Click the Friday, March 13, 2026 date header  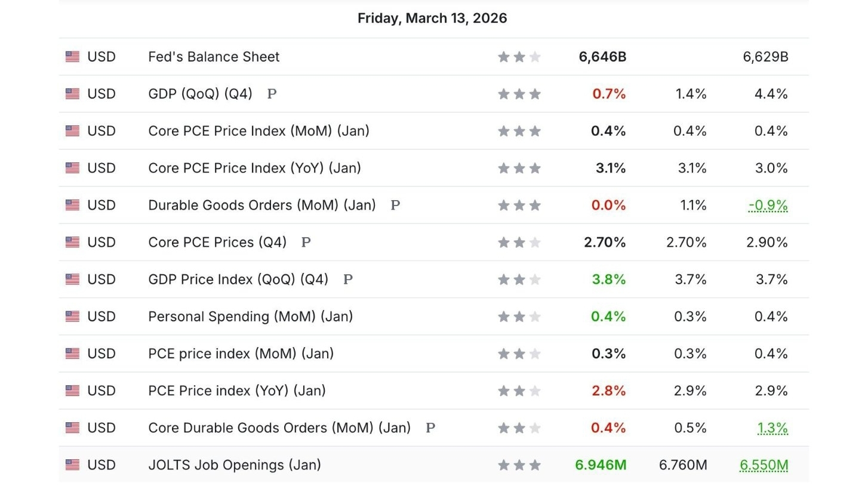(x=432, y=18)
